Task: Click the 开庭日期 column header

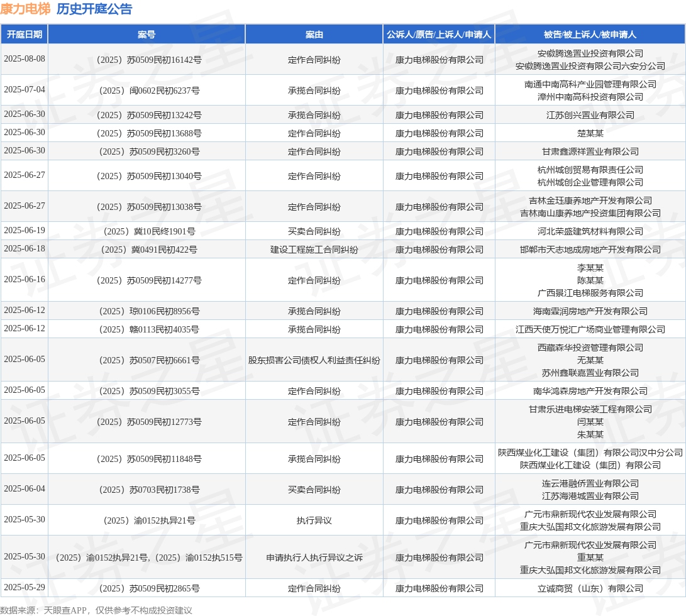Action: point(25,35)
